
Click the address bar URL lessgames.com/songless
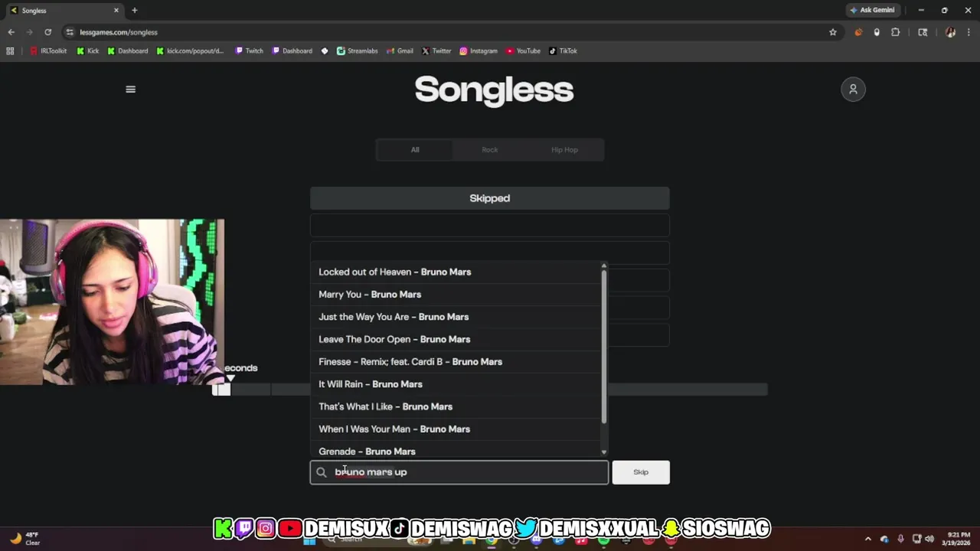click(119, 32)
